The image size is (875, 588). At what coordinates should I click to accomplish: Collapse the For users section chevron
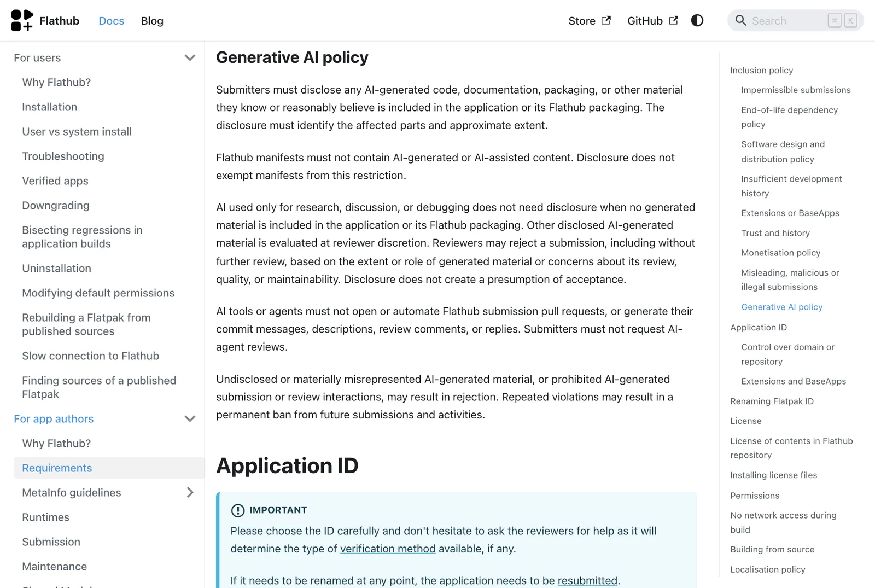coord(190,57)
